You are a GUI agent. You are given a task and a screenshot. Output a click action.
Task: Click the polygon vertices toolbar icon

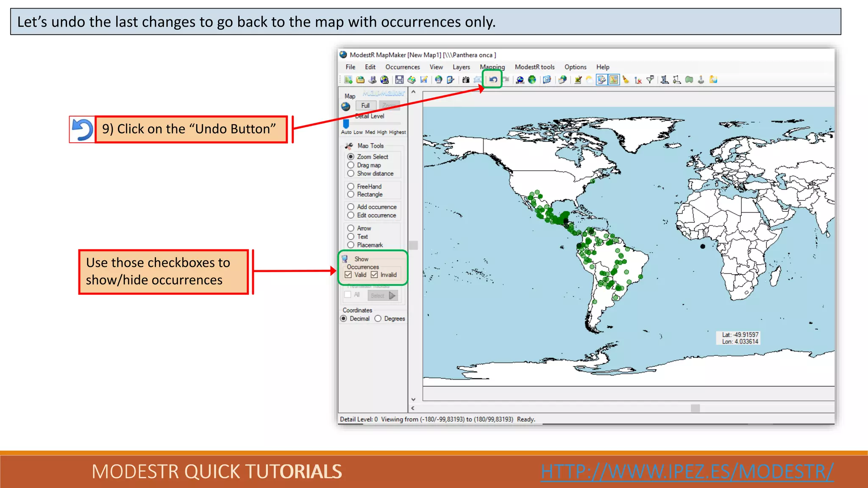[x=676, y=80]
